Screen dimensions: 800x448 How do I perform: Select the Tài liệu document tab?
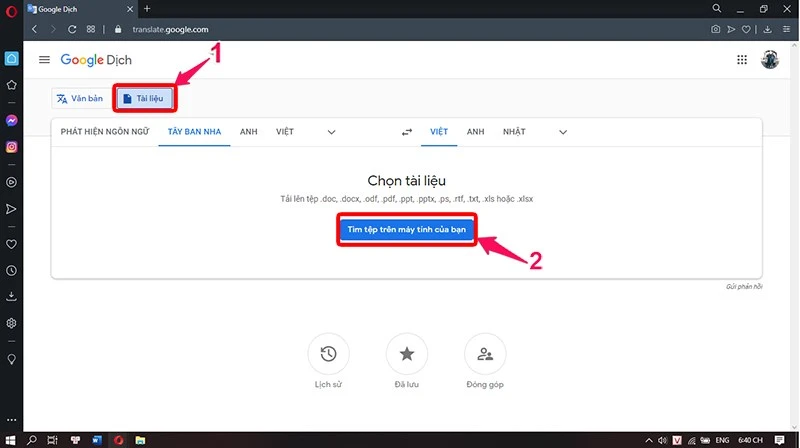point(144,98)
